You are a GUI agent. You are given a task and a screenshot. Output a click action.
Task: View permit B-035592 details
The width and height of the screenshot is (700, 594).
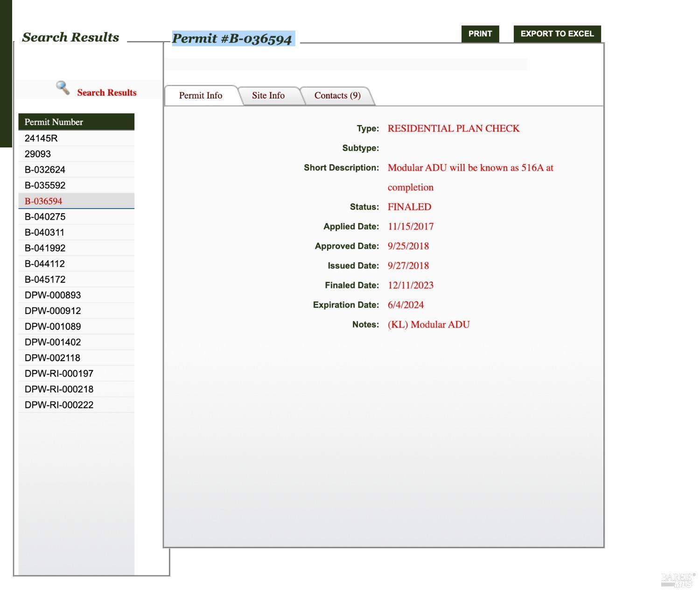coord(45,186)
